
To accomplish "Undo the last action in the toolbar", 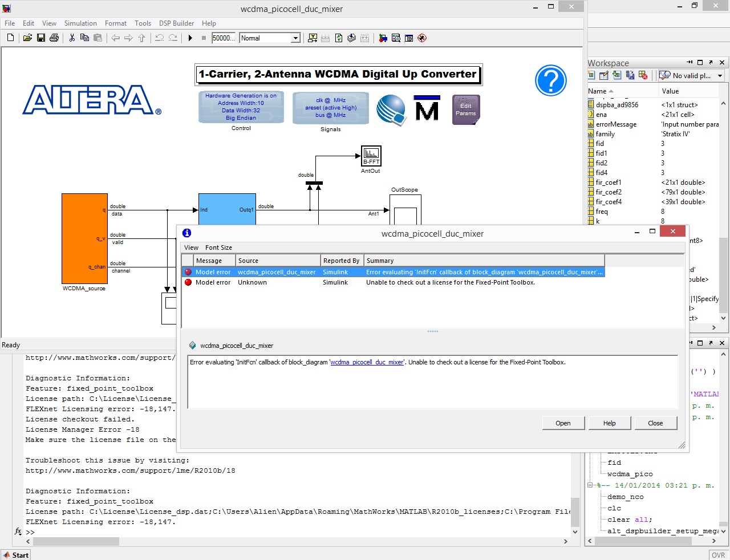I will click(159, 38).
